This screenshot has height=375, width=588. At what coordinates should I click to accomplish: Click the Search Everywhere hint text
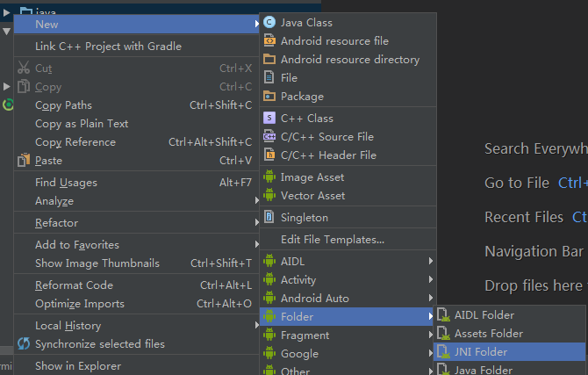(x=536, y=148)
